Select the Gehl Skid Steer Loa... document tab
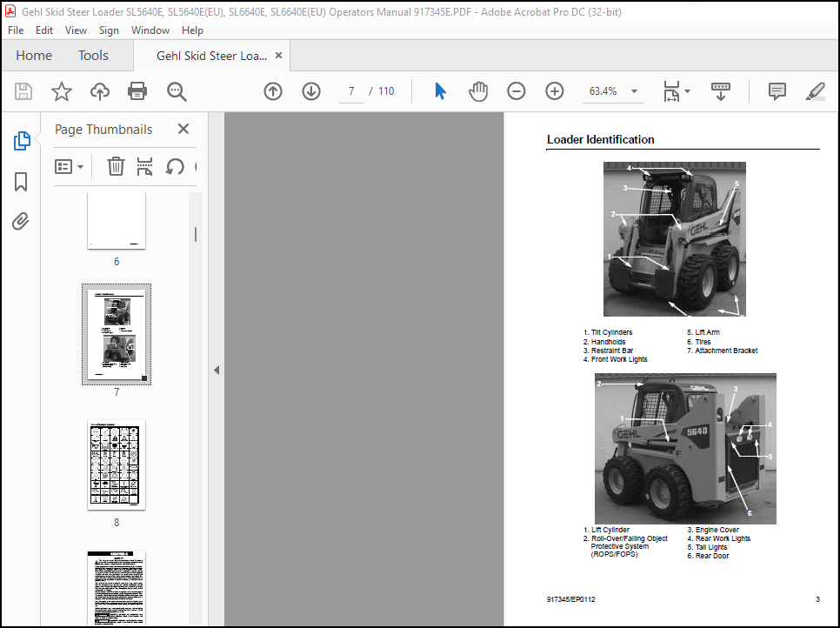The width and height of the screenshot is (840, 628). 211,56
